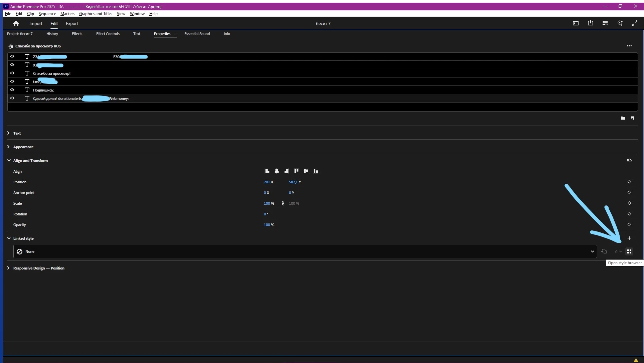Click the Home icon
The height and width of the screenshot is (363, 644).
pyautogui.click(x=16, y=23)
